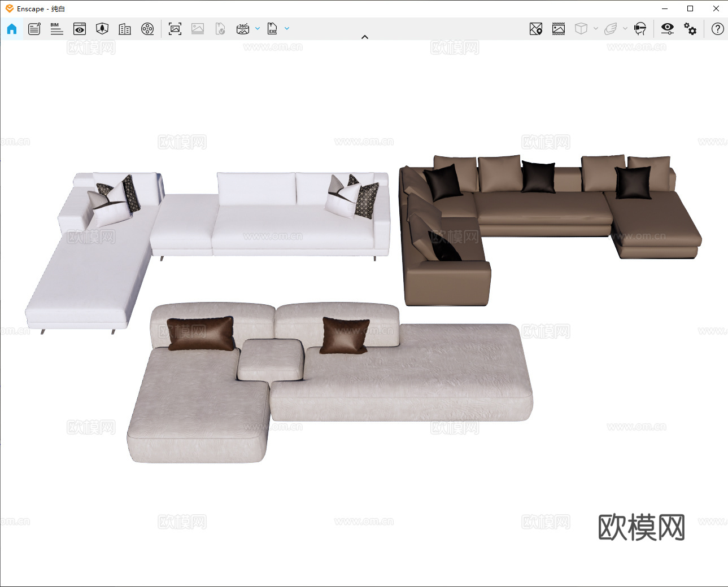The image size is (728, 587).
Task: Expand the 360 panorama dropdown arrow
Action: (258, 28)
